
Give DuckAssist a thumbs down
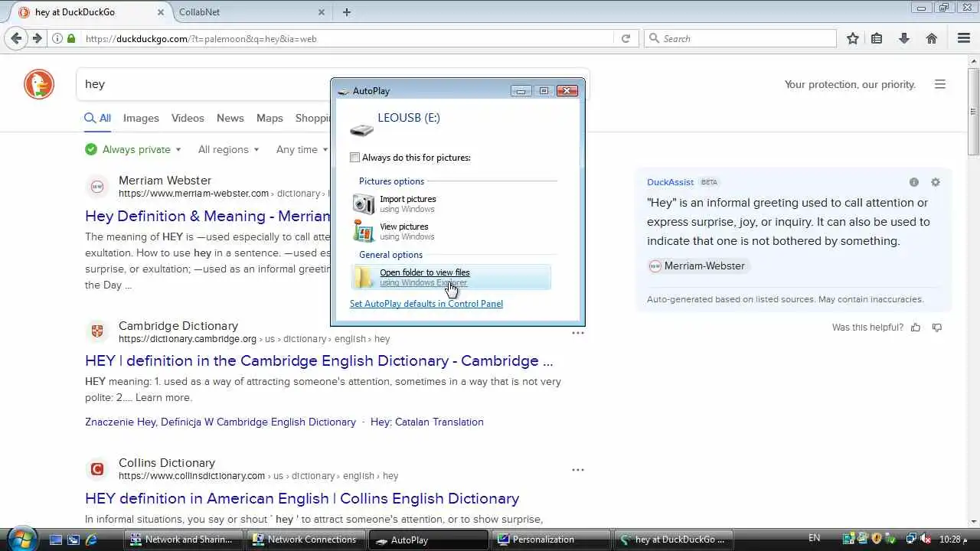point(937,328)
